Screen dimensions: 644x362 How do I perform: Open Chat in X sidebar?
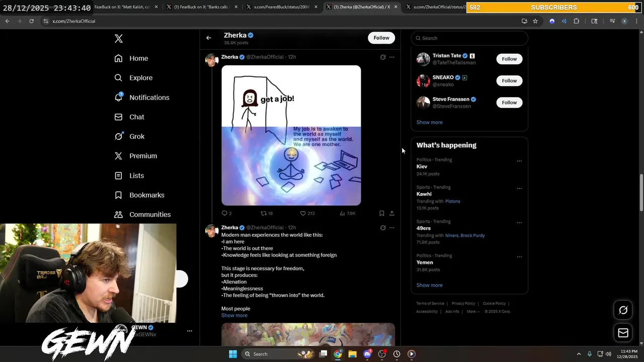coord(129,117)
